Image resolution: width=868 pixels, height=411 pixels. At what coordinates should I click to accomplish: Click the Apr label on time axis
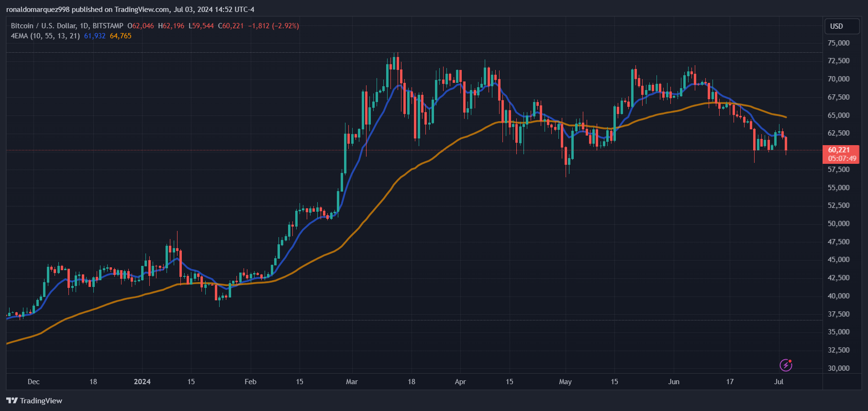[460, 382]
